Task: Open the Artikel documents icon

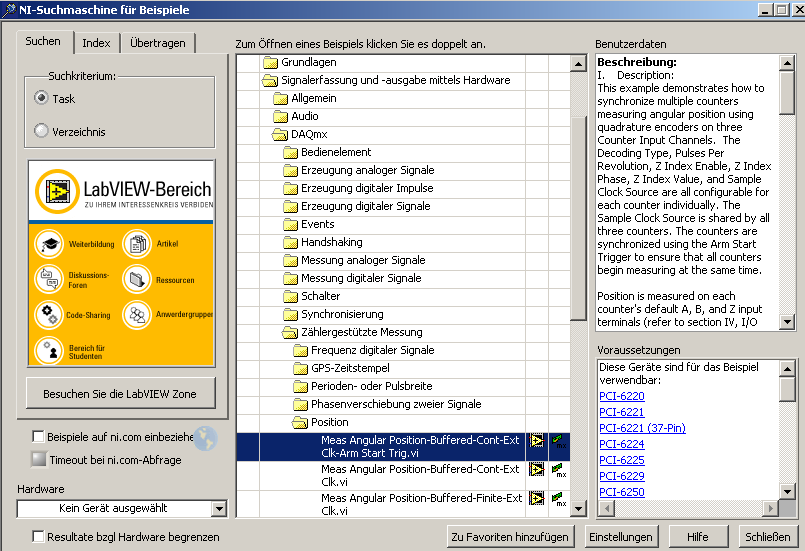Action: (x=137, y=243)
